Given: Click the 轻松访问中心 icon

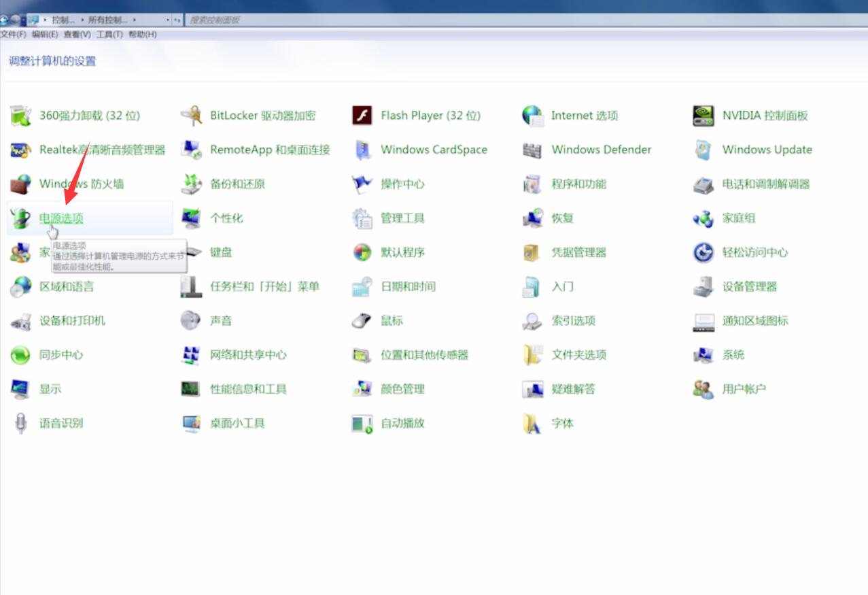Looking at the screenshot, I should (x=704, y=252).
